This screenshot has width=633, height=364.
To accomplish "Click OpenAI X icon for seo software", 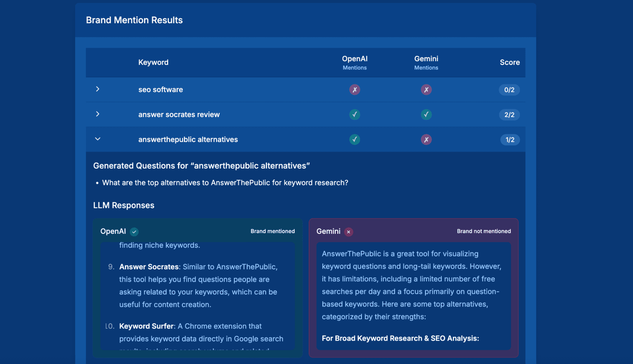I will coord(354,90).
